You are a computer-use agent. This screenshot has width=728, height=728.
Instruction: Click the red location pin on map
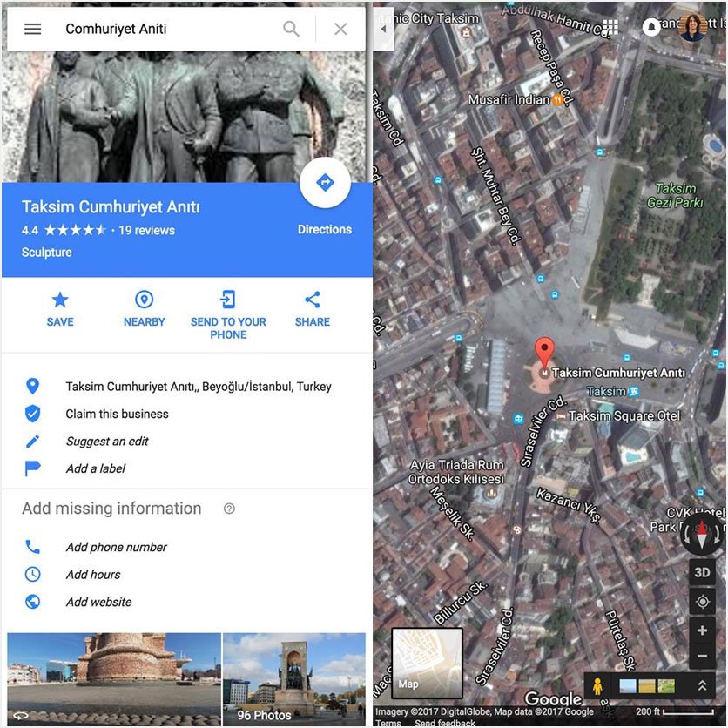coord(544,353)
